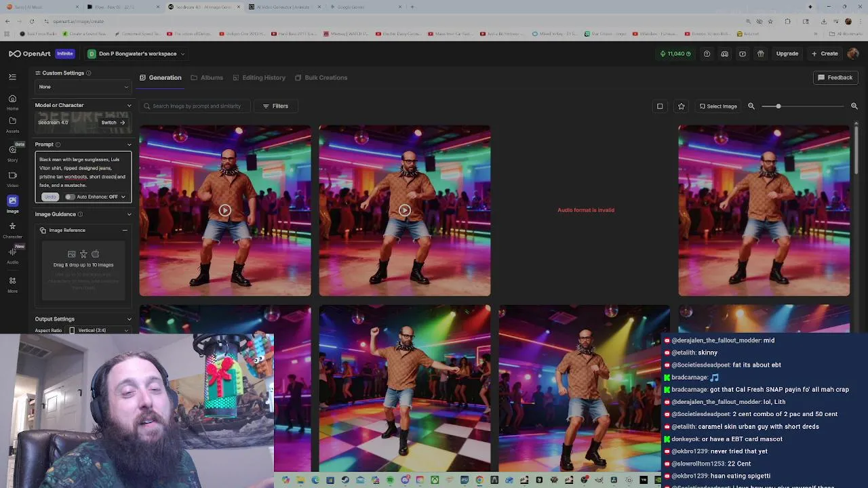Collapse the Prompt section
Image resolution: width=868 pixels, height=488 pixels.
[129, 144]
